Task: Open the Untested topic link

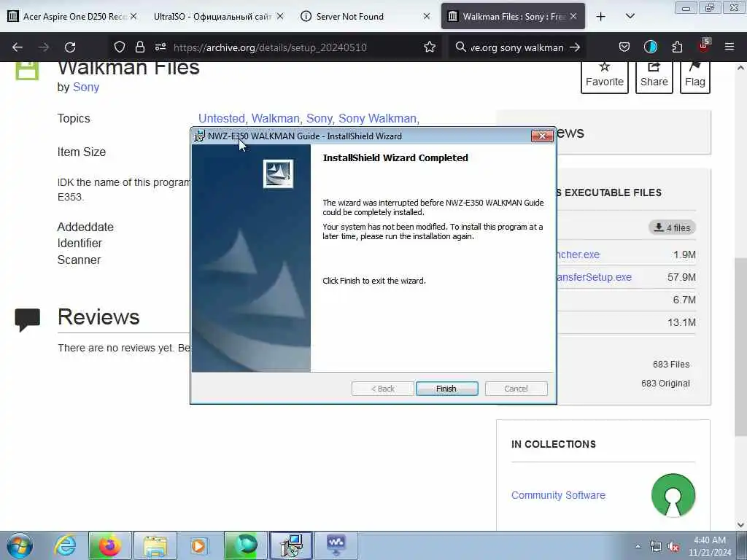Action: click(x=222, y=118)
